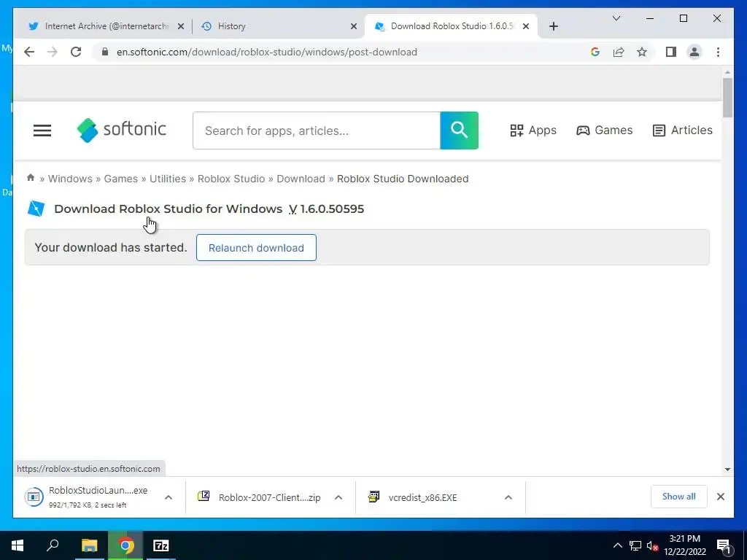Open a new browser tab
The image size is (747, 560).
pyautogui.click(x=553, y=26)
